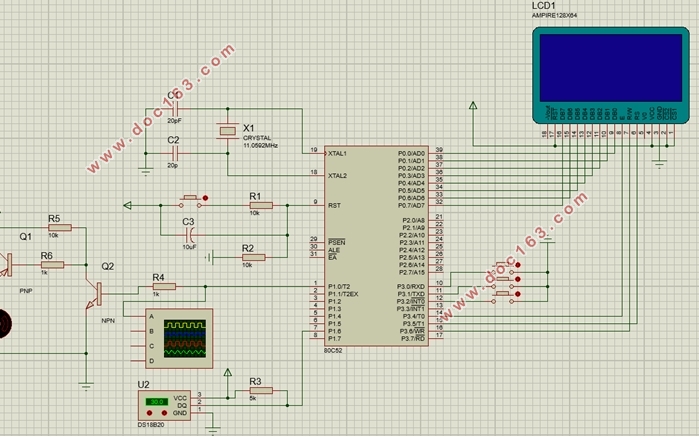Viewport: 699px width, 437px height.
Task: Click the top push button by P3.0
Action: tap(503, 268)
